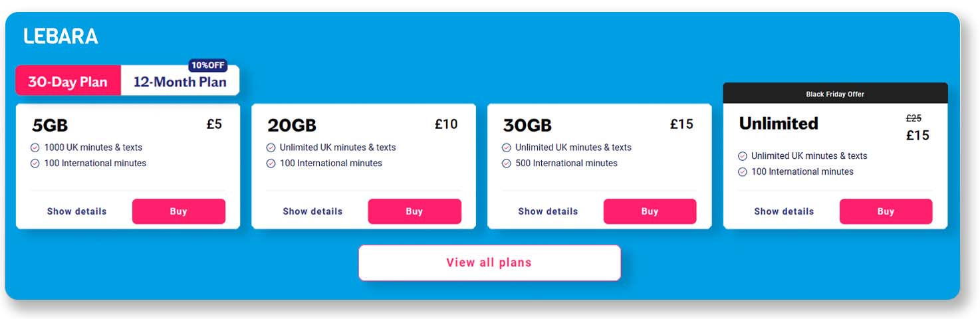Show details for the 30GB plan
The width and height of the screenshot is (980, 319).
[x=548, y=211]
